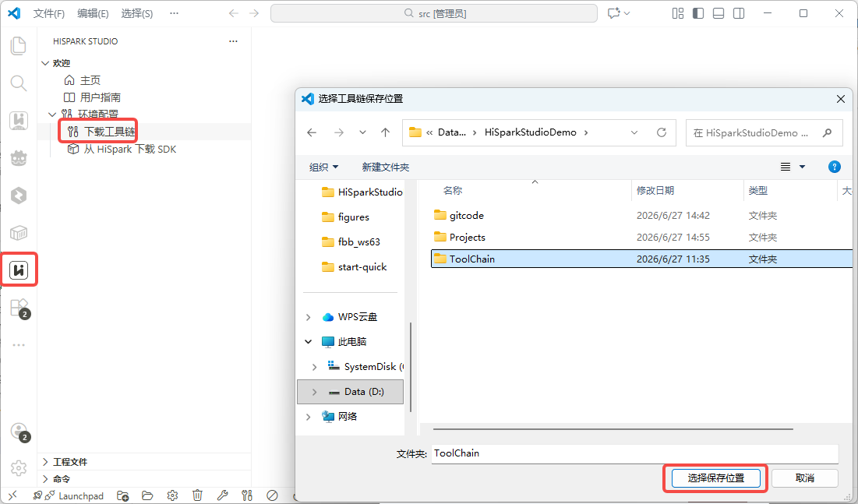858x504 pixels.
Task: Open the 组织 dropdown in the dialog
Action: tap(323, 167)
